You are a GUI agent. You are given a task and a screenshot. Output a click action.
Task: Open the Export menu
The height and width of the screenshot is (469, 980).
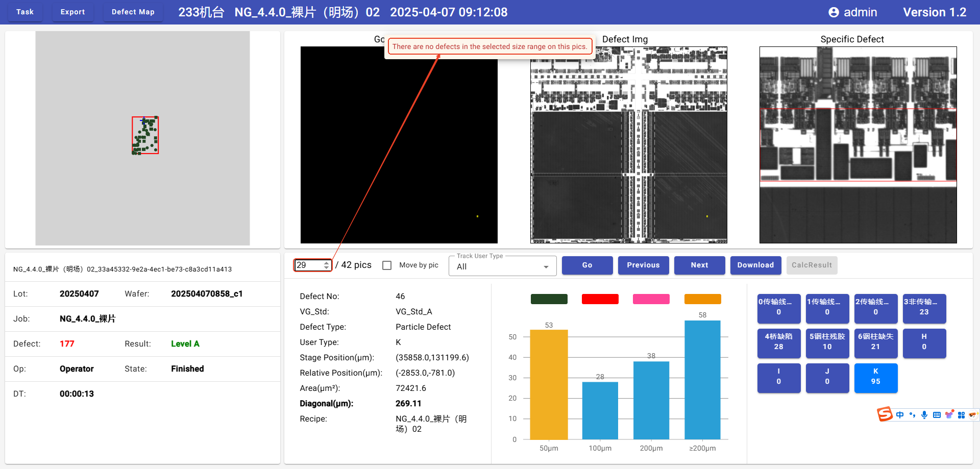(x=72, y=12)
